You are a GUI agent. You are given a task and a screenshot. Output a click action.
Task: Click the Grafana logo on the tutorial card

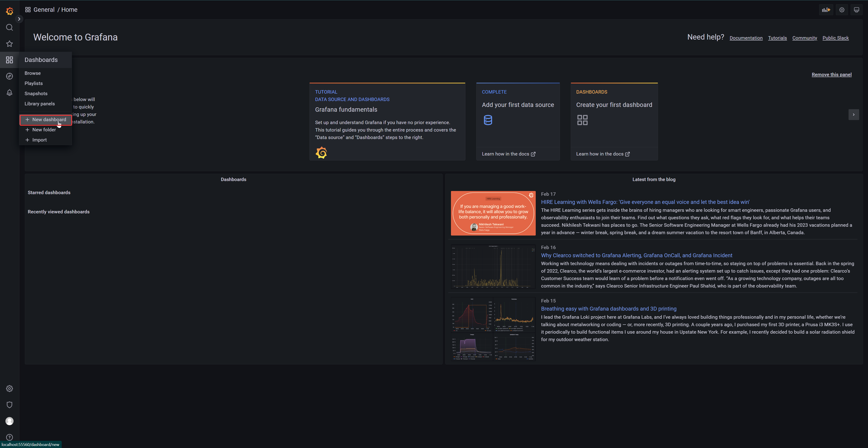point(321,153)
